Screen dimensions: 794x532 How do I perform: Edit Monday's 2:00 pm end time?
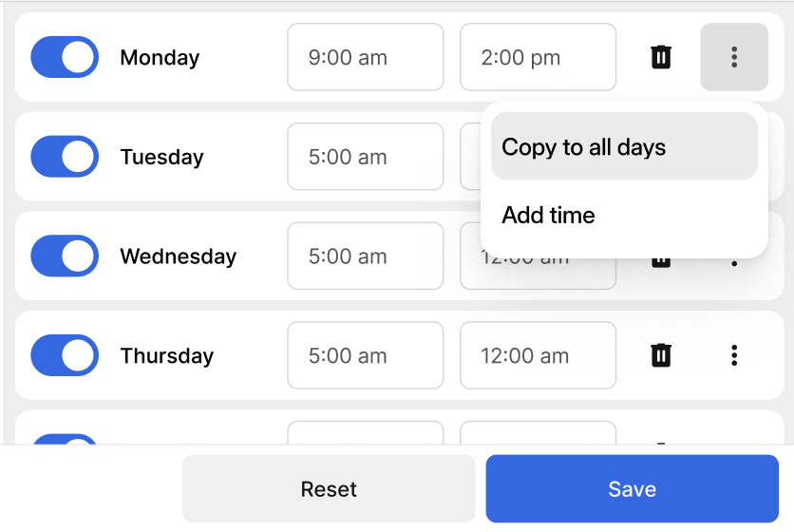(x=538, y=57)
